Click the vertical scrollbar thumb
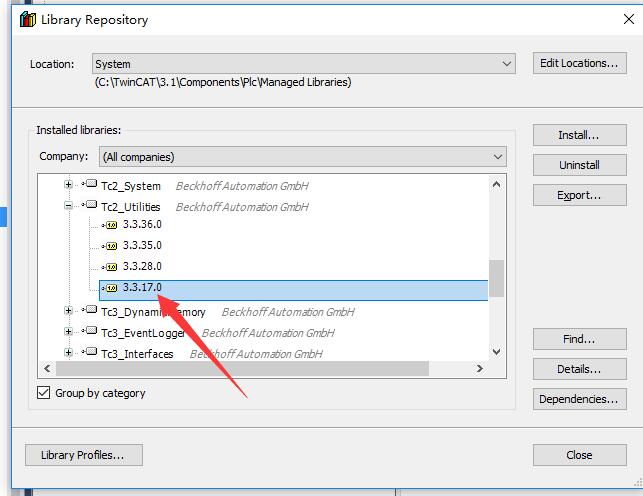This screenshot has height=496, width=643. click(496, 278)
